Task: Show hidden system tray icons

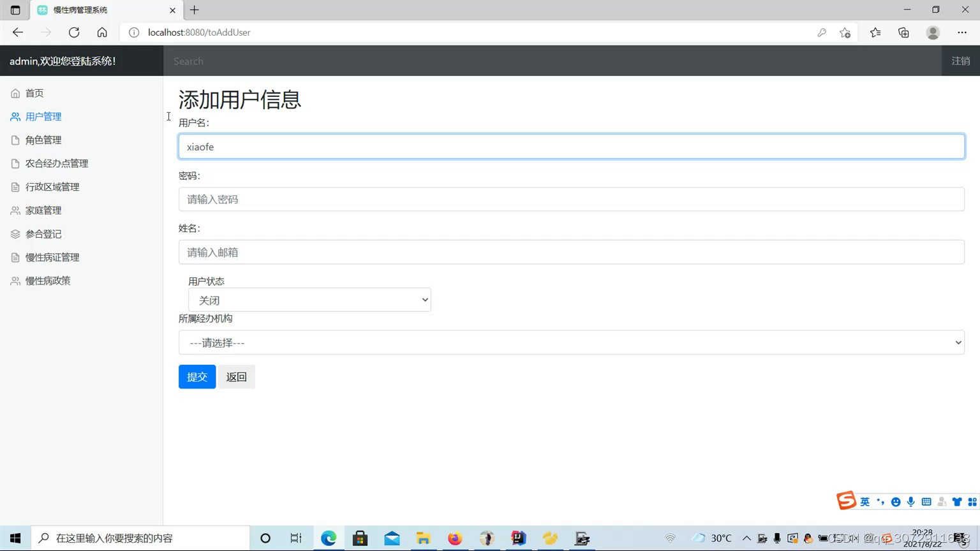Action: [x=746, y=538]
